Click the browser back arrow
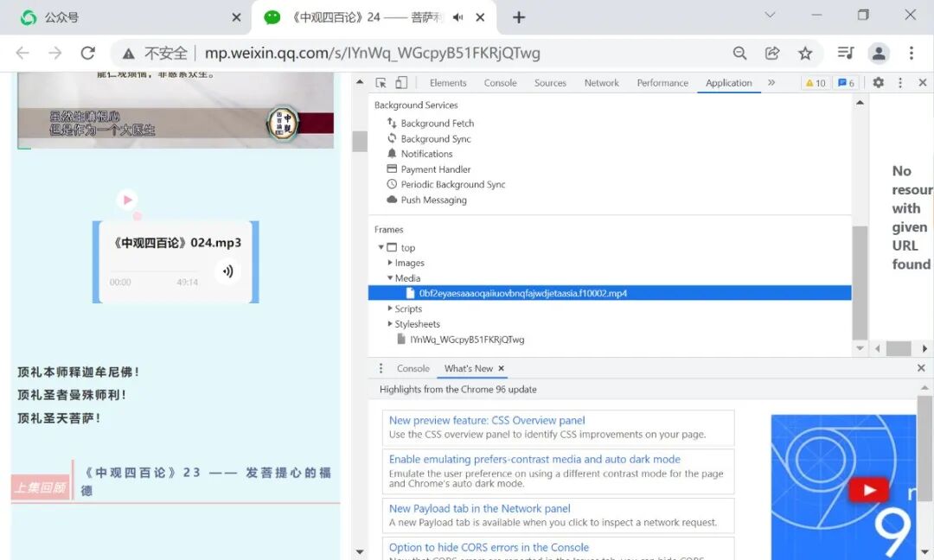Viewport: 934px width, 560px height. [x=22, y=53]
